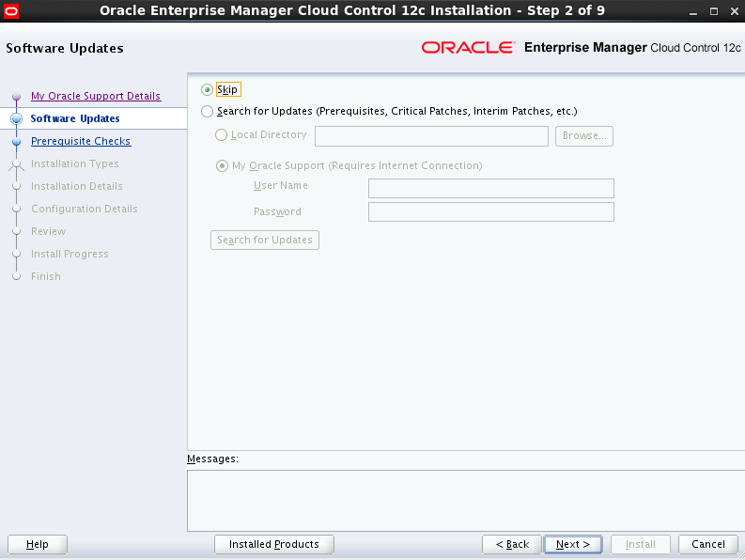Click the Software Updates current step marker

coord(17,118)
